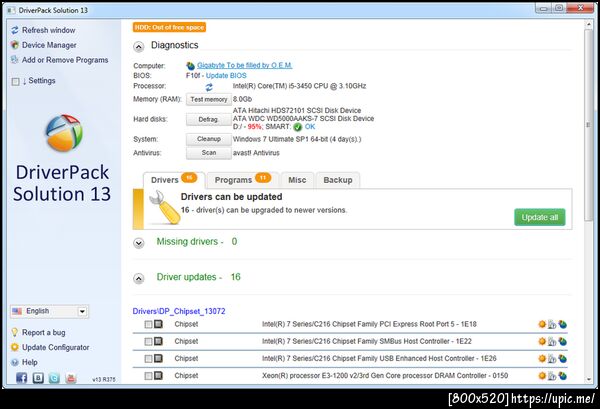Click the orange gear icon on the DRAM Controller row
The image size is (600, 409).
[542, 375]
